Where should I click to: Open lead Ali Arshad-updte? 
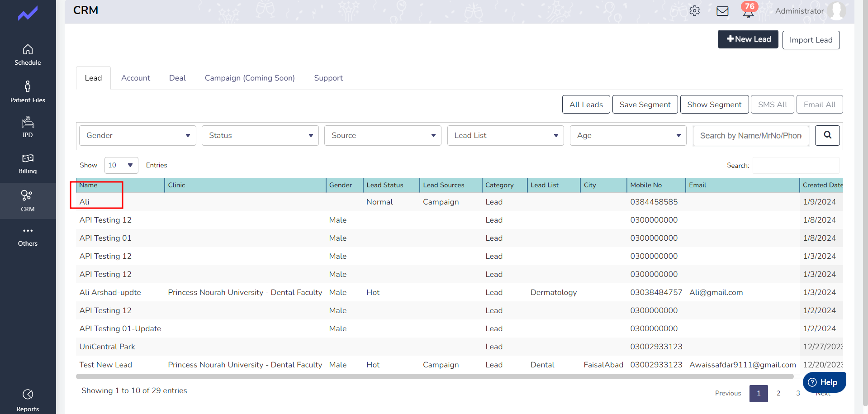click(x=110, y=292)
